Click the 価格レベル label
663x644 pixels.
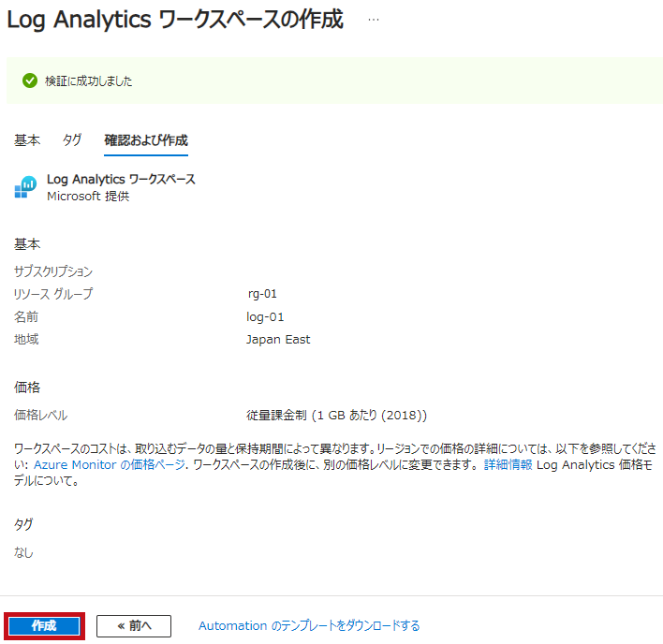point(40,415)
